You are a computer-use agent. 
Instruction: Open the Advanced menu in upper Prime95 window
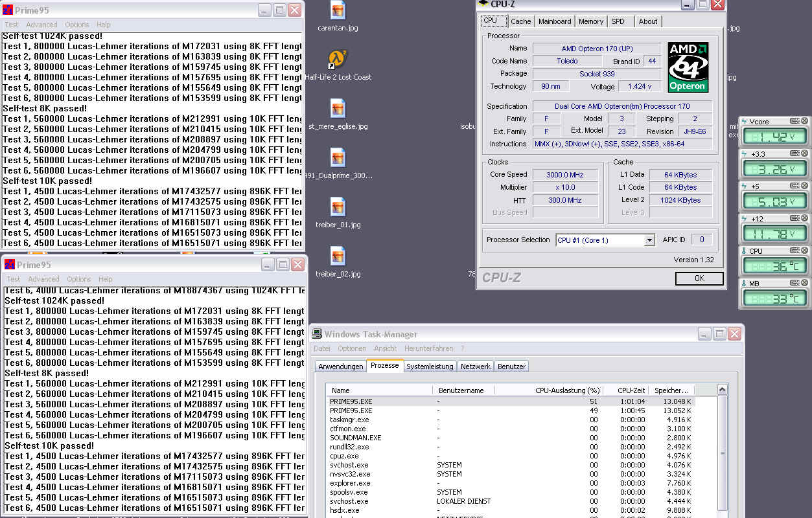pyautogui.click(x=42, y=25)
